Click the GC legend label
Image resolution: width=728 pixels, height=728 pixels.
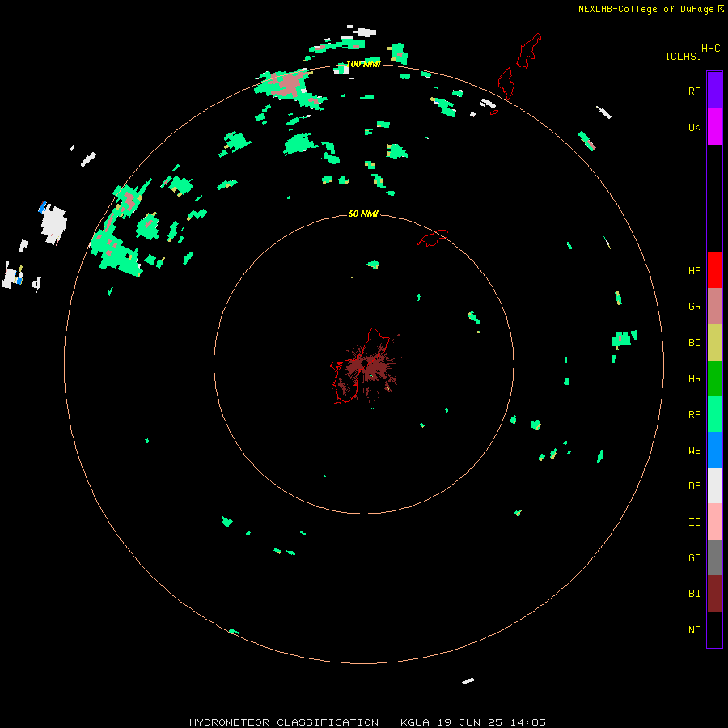[694, 558]
